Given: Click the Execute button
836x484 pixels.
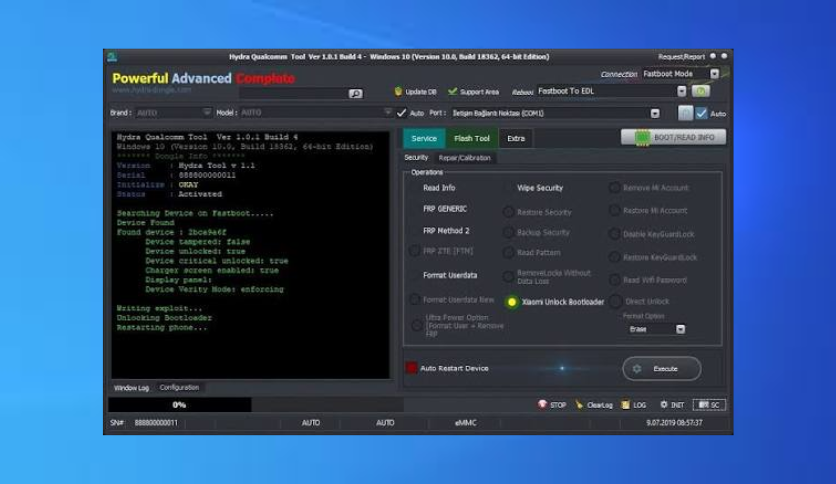Looking at the screenshot, I should (662, 368).
